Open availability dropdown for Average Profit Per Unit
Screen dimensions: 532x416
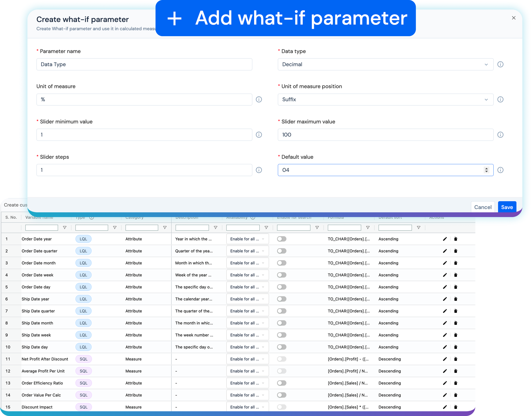pos(247,371)
